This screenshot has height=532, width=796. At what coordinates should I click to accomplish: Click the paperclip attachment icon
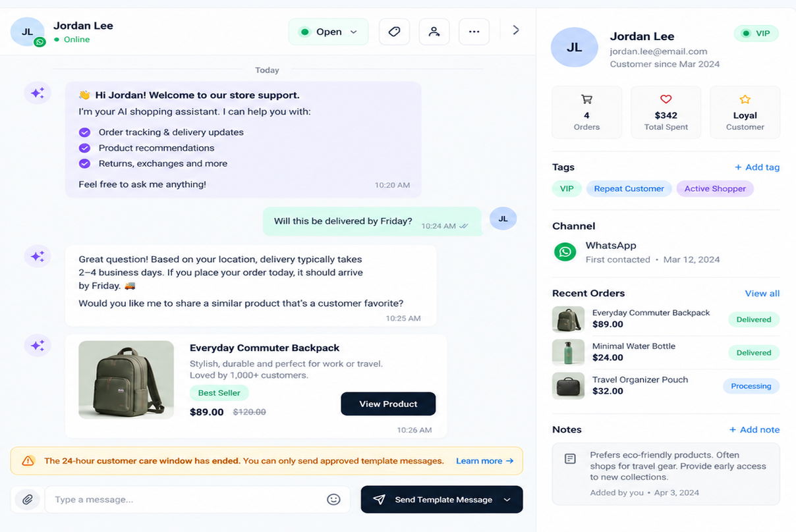(x=27, y=500)
